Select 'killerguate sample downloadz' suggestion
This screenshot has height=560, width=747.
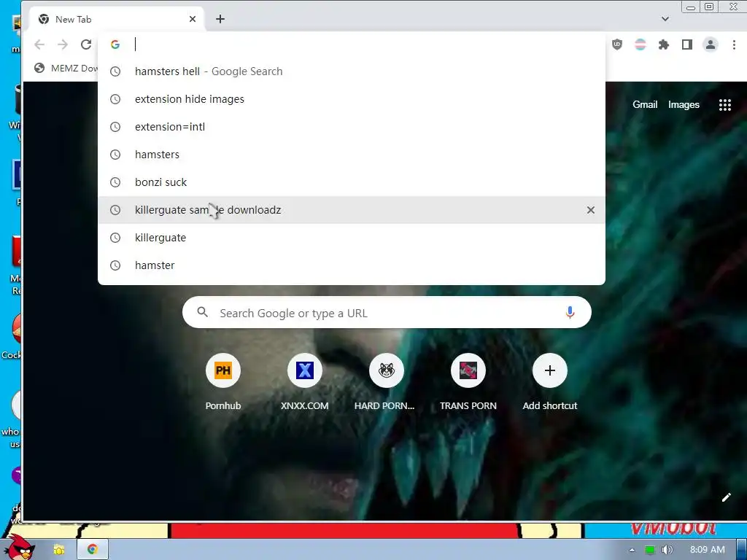pos(352,210)
